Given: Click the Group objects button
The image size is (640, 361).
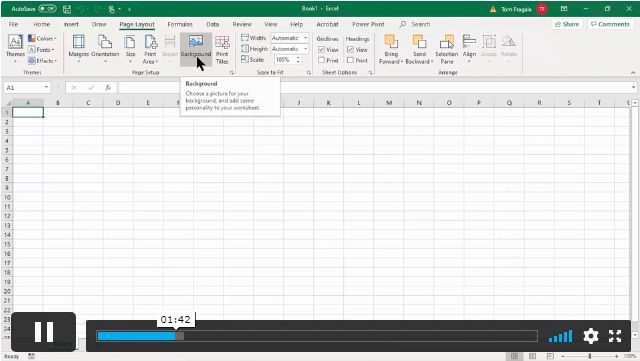Looking at the screenshot, I should click(489, 47).
